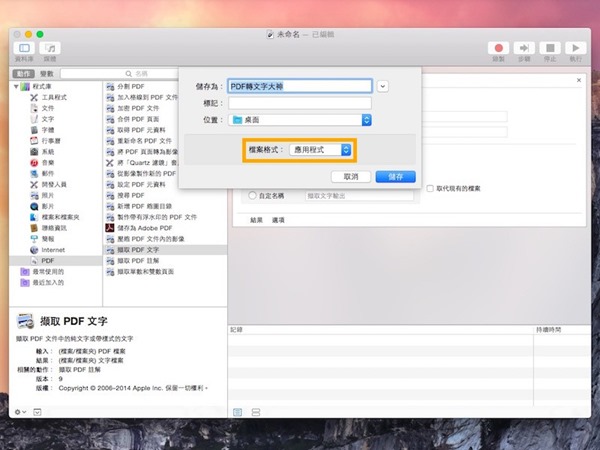Click the 儲存 save button
Screen dimensions: 600x450
coord(395,176)
